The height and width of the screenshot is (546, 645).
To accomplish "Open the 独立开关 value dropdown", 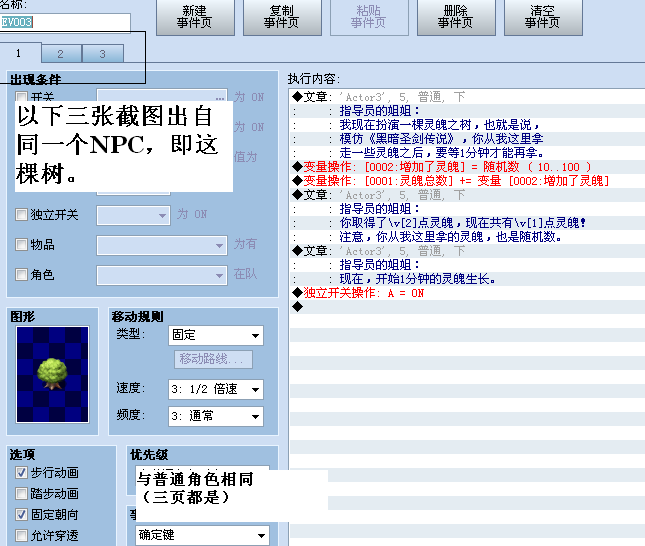I will click(x=133, y=215).
